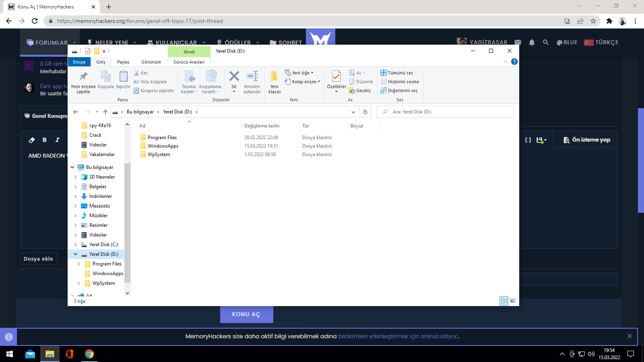Open the new browser tab plus button
Image resolution: width=644 pixels, height=362 pixels.
click(109, 7)
